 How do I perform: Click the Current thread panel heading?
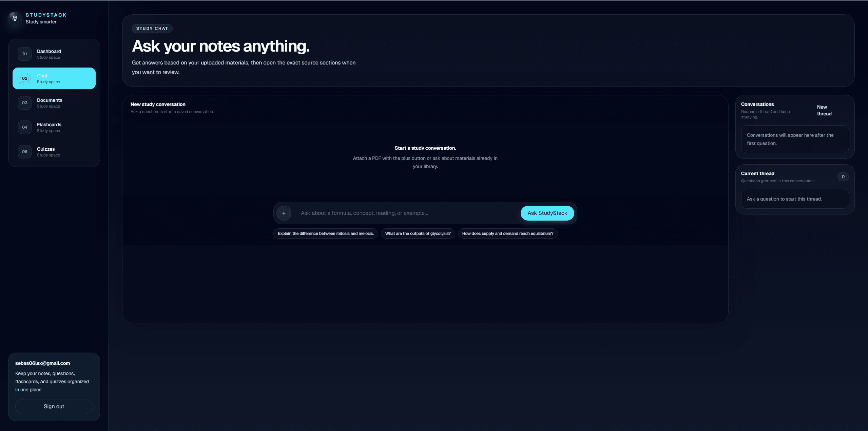758,173
